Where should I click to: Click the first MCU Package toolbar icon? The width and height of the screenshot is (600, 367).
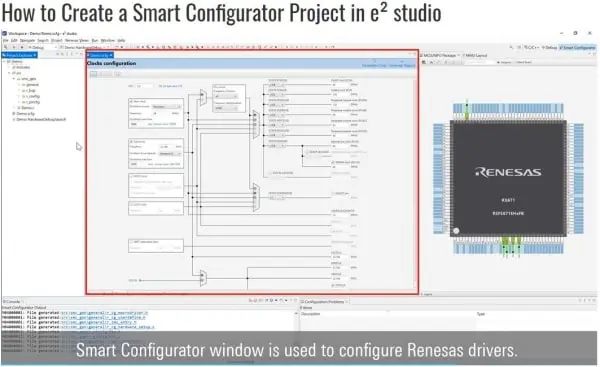[x=423, y=62]
